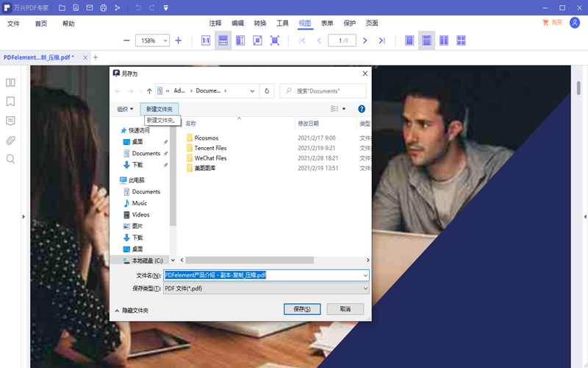Jump to the last page arrow
Viewport: 588px width, 368px height.
tap(381, 40)
